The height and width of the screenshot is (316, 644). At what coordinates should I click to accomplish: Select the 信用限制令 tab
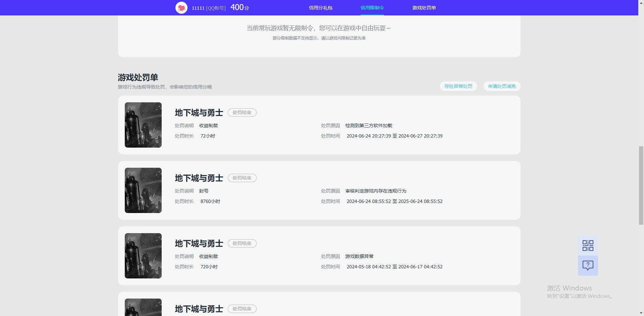(x=372, y=8)
